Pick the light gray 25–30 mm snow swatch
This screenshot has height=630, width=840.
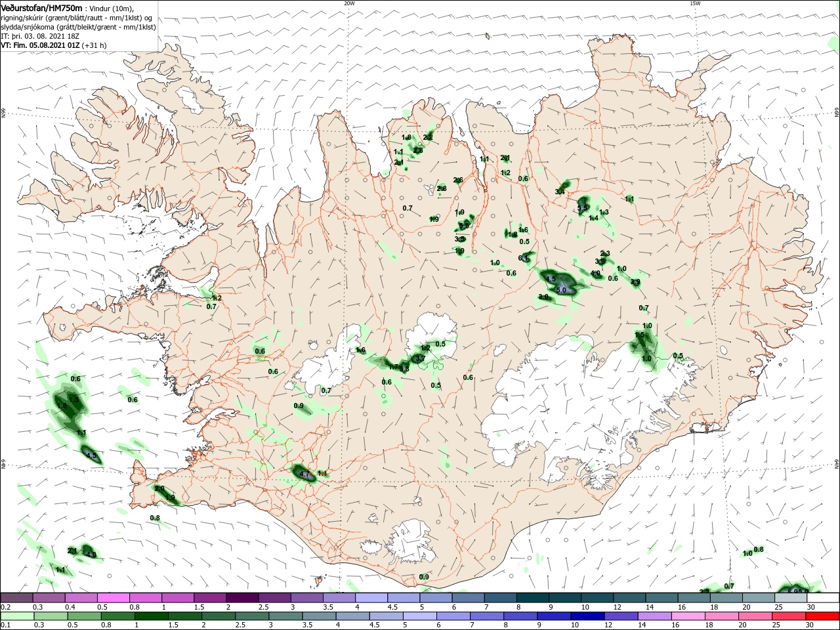(x=790, y=597)
